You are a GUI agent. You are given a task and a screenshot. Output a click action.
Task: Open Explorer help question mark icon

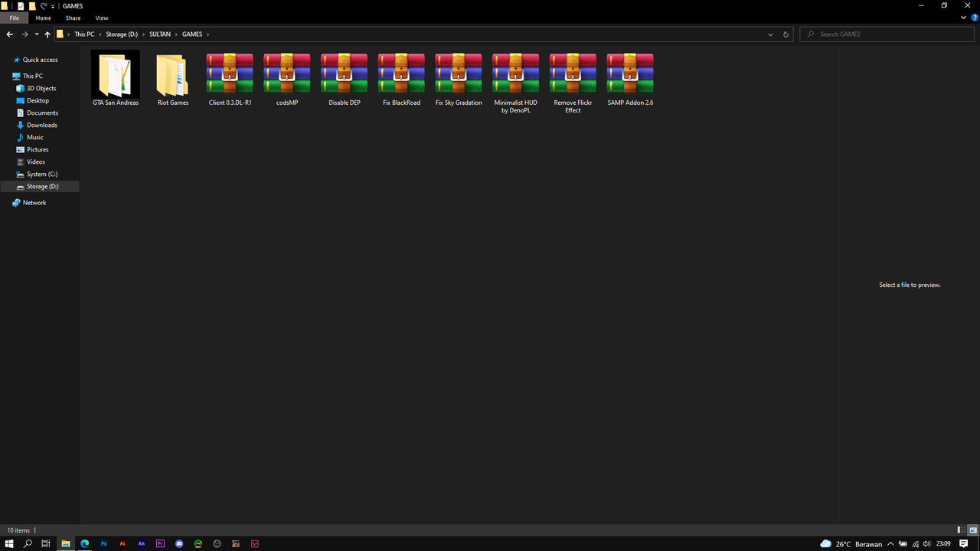click(x=974, y=18)
